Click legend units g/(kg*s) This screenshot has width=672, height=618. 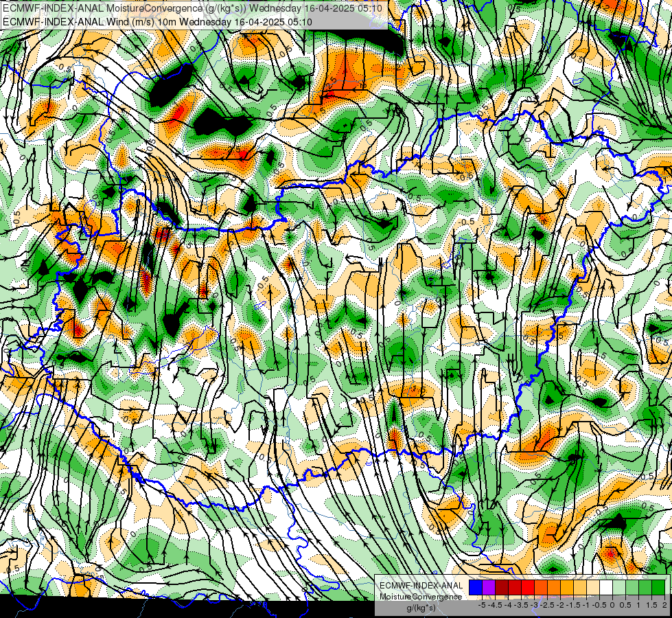(x=421, y=608)
